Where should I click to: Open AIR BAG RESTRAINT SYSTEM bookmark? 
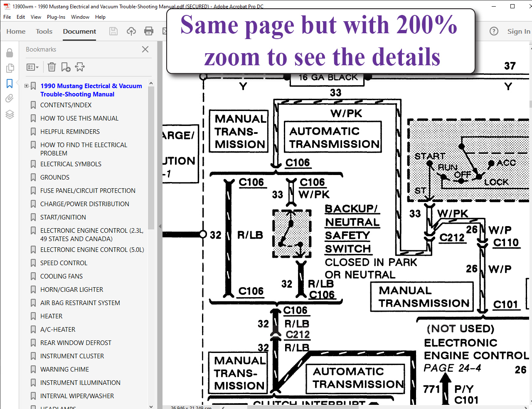80,303
